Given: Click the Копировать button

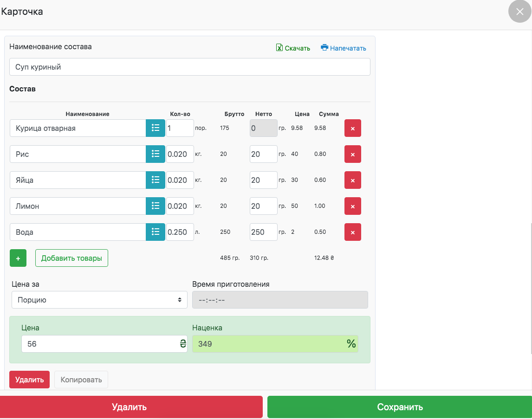Looking at the screenshot, I should tap(81, 380).
